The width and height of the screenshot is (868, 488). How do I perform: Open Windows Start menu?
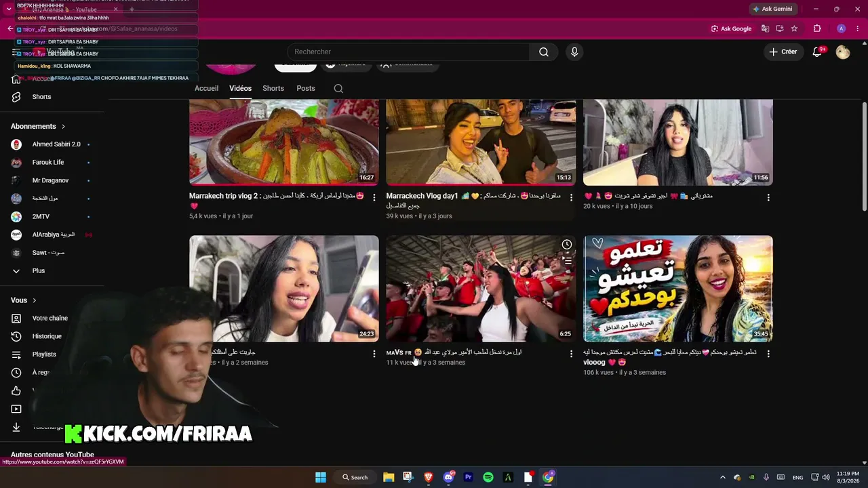click(x=321, y=477)
